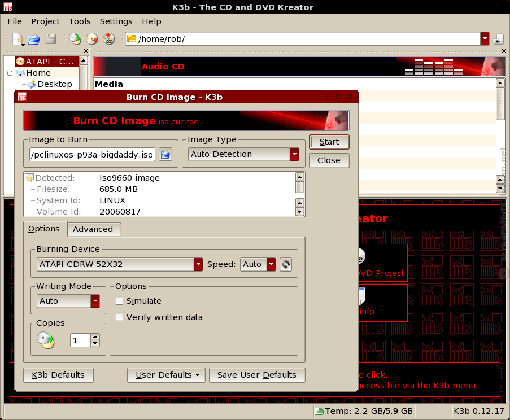This screenshot has width=510, height=420.
Task: Click the DVD Project button in the main window
Action: pyautogui.click(x=383, y=264)
